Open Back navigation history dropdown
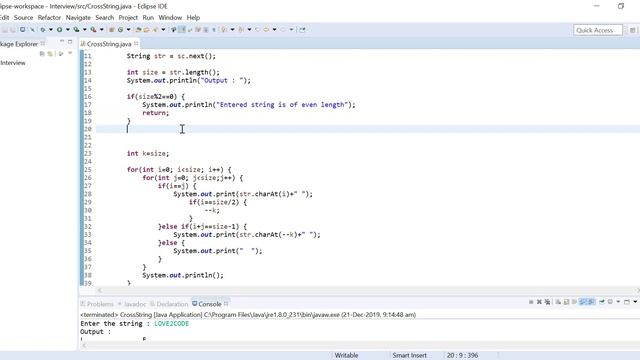The width and height of the screenshot is (640, 360). 274,30
